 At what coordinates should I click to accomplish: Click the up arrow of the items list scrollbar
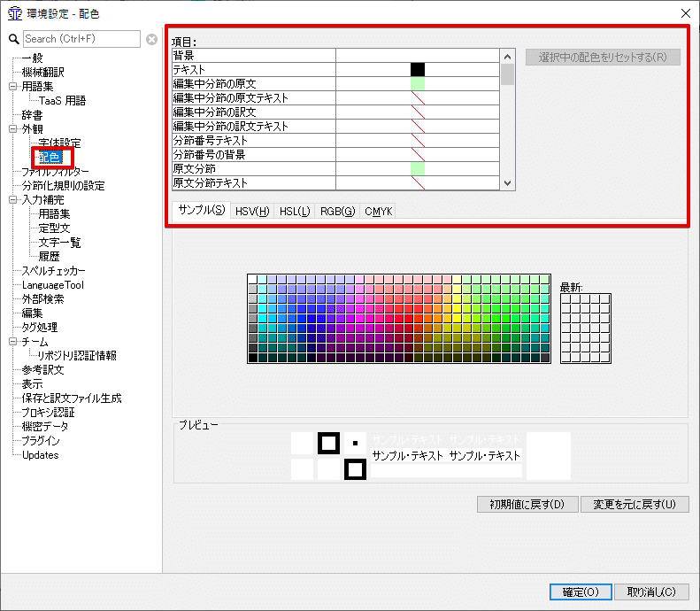tap(507, 57)
